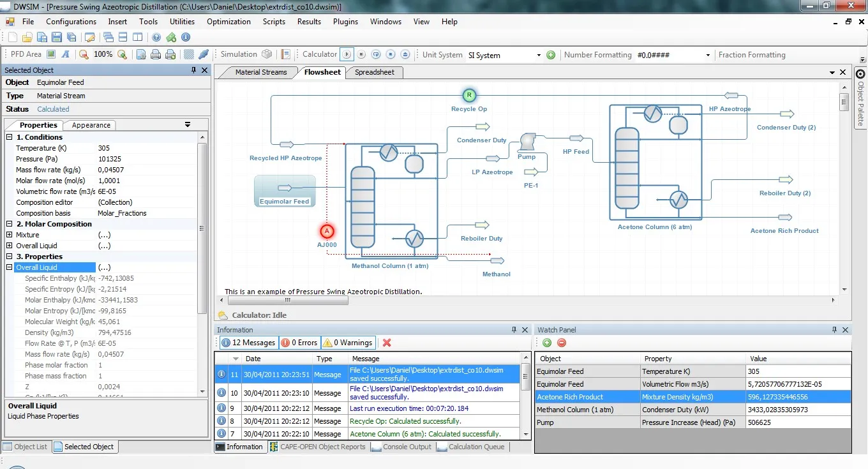Open the Script Manager icon in the toolbar

(285, 55)
